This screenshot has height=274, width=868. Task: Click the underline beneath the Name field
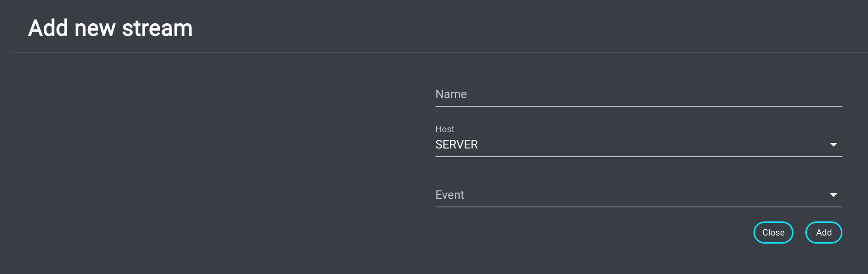pyautogui.click(x=639, y=106)
